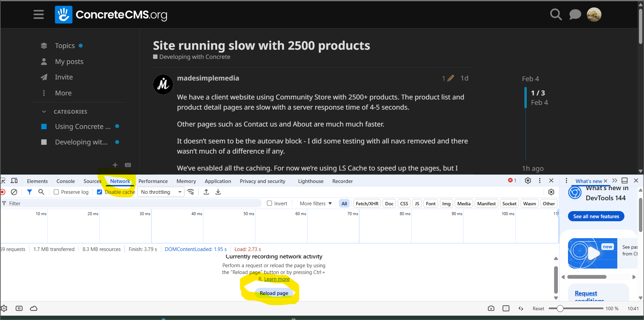This screenshot has width=644, height=320.
Task: Uncheck the Disable cache checkbox
Action: point(100,192)
